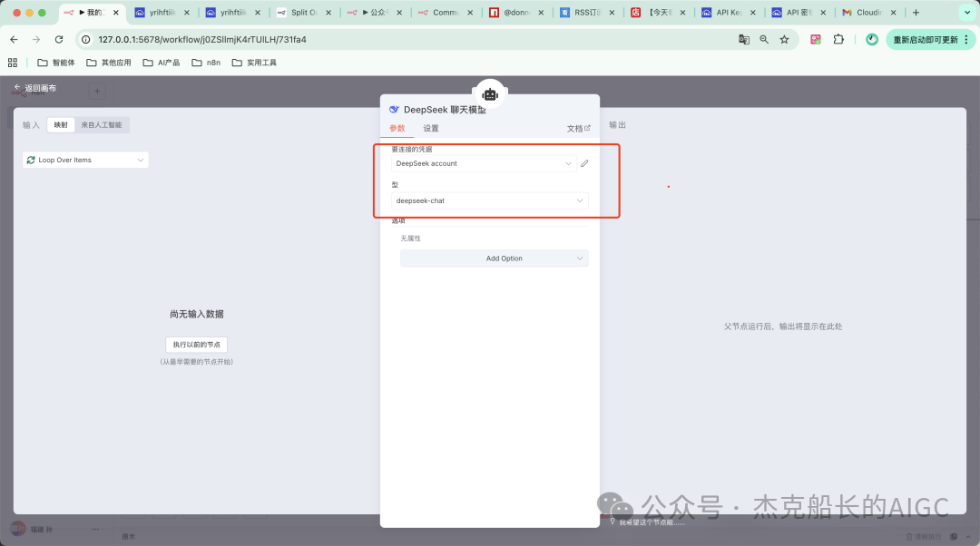
Task: Open the 文档 documentation link
Action: point(578,128)
